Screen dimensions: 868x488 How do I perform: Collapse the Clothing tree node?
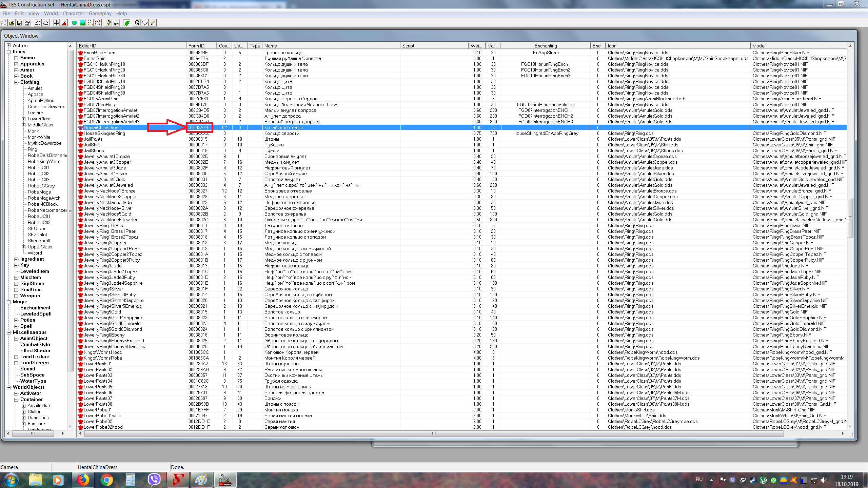pos(16,82)
